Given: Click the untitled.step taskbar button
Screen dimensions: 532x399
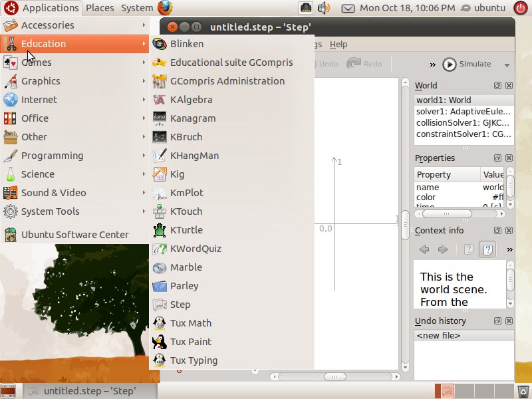Looking at the screenshot, I should coord(90,391).
